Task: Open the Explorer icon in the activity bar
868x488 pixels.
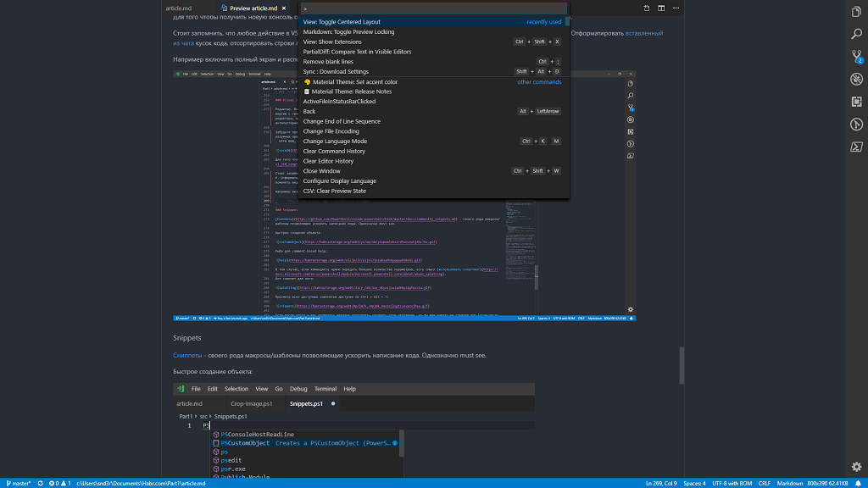Action: [856, 12]
